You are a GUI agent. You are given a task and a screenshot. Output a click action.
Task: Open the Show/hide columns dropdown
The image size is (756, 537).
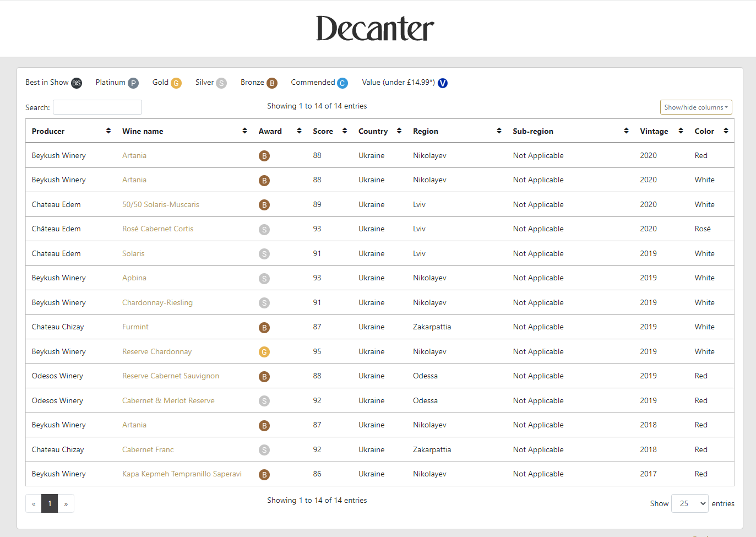(696, 107)
